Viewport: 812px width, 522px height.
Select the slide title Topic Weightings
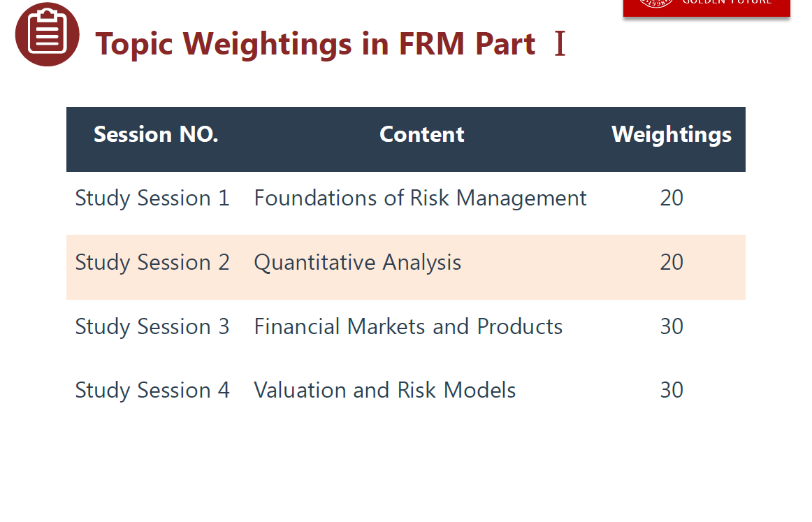[314, 44]
